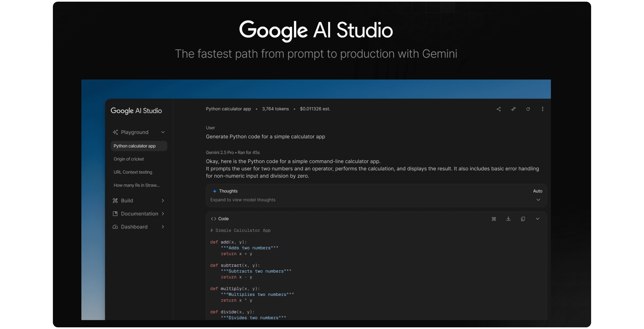Click the User role label

click(x=210, y=128)
